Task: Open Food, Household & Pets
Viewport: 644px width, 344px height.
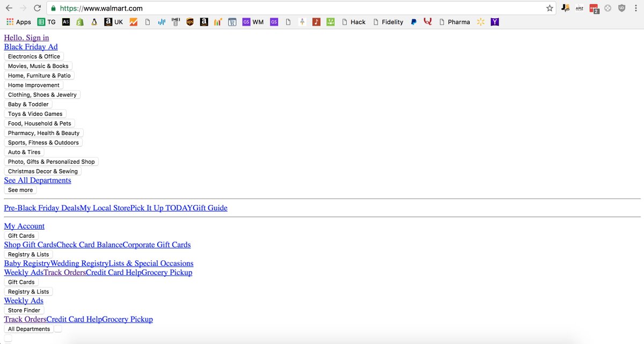Action: (x=40, y=123)
